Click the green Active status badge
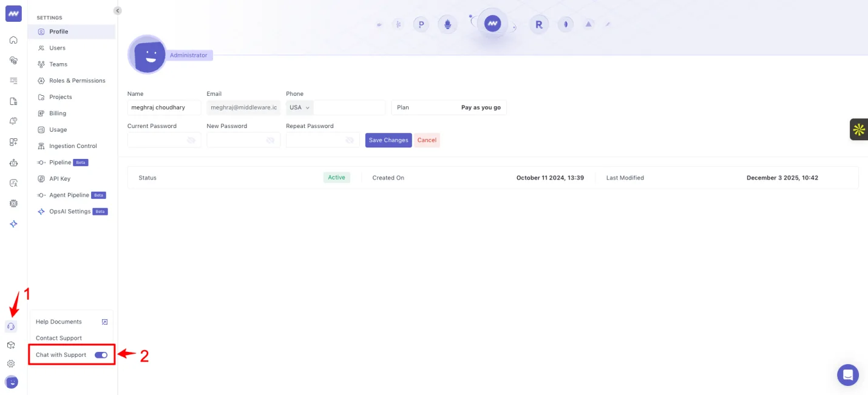 337,178
